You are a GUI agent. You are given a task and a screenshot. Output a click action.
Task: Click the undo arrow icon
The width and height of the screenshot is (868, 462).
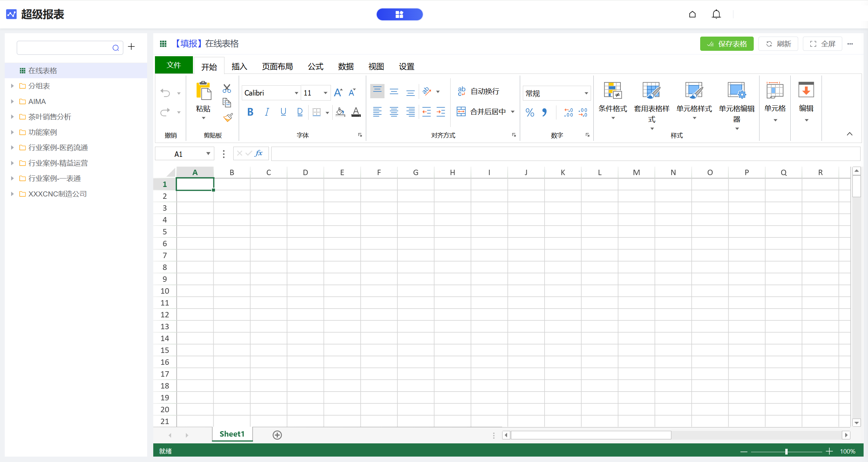click(165, 93)
